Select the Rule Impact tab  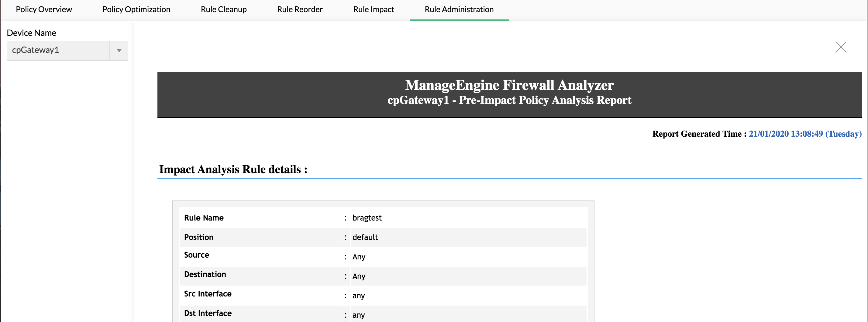373,9
